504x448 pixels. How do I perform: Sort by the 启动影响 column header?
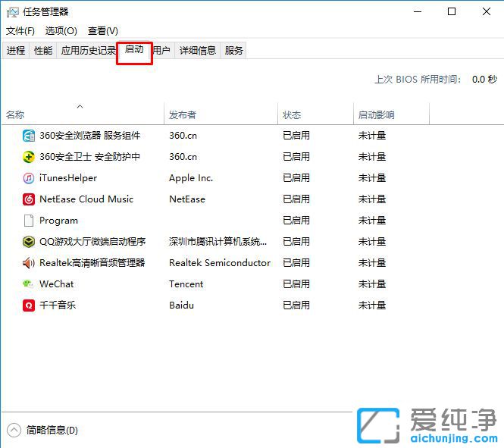(392, 114)
